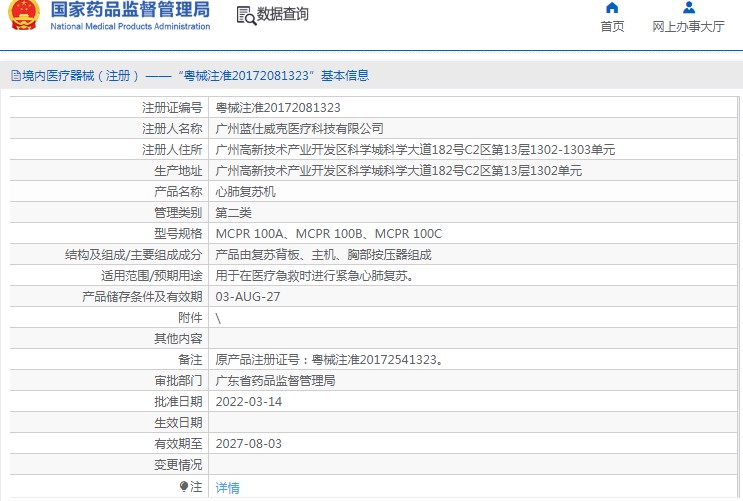
Task: Open the 首页 navigation item
Action: pyautogui.click(x=612, y=27)
